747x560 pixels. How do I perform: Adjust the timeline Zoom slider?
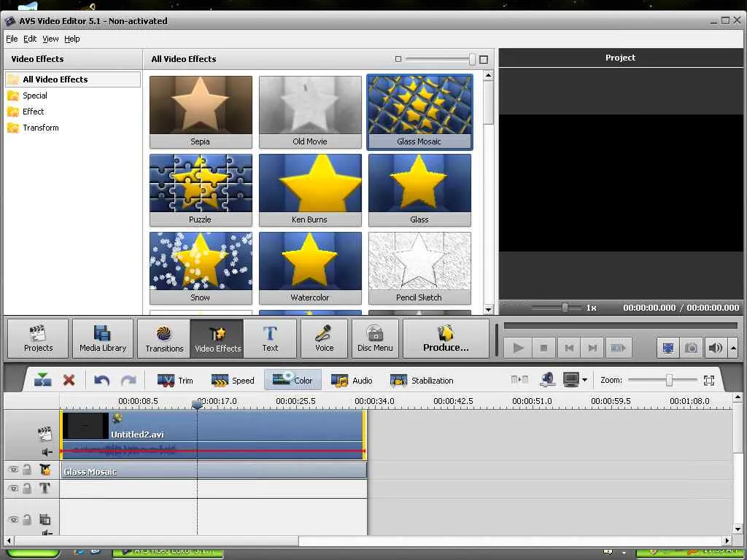pyautogui.click(x=669, y=380)
